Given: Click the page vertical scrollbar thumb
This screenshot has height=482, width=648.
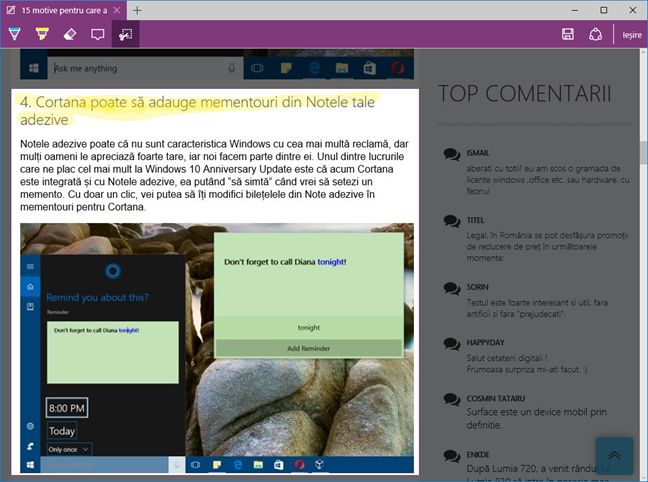Looking at the screenshot, I should tap(643, 152).
